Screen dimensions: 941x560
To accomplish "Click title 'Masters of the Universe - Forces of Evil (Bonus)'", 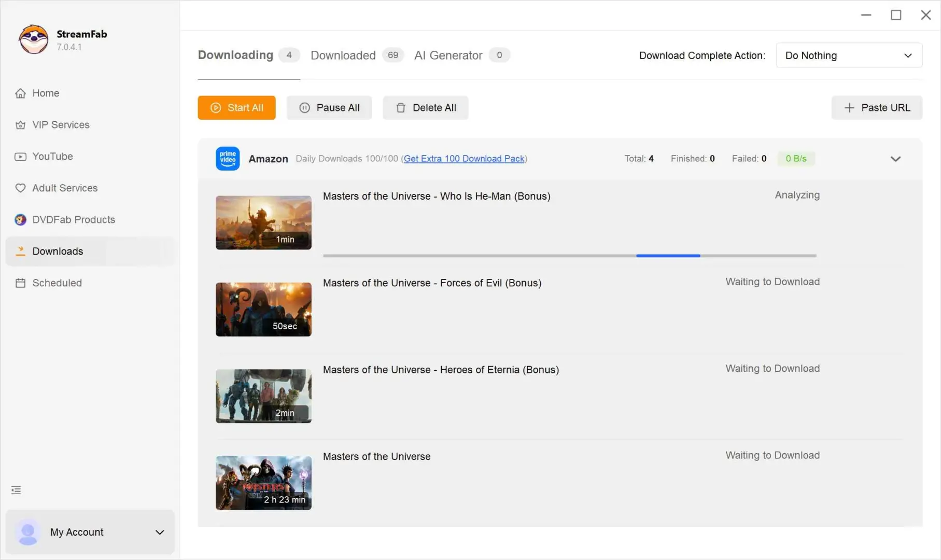I will (432, 283).
